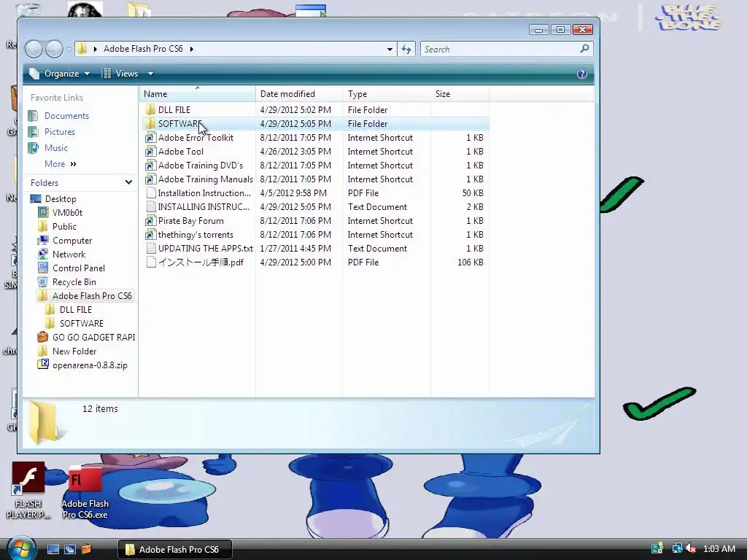
Task: Open Documents in Favorite Links
Action: point(66,116)
